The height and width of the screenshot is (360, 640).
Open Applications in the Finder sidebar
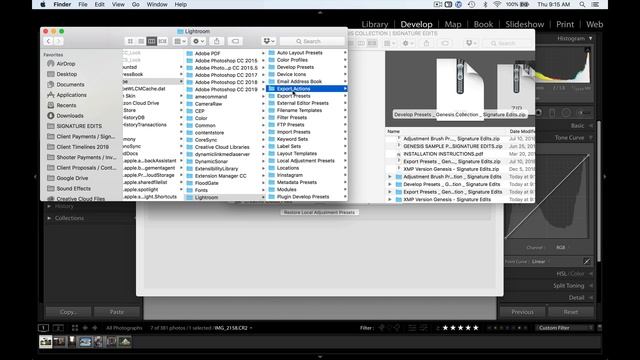click(x=71, y=95)
